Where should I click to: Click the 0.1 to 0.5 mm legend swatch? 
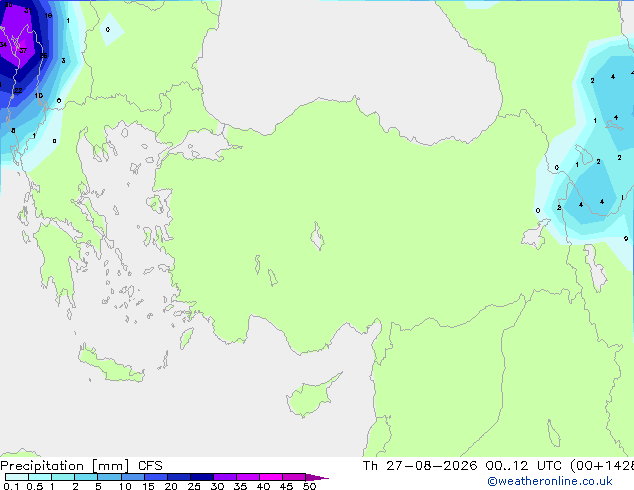(17, 477)
